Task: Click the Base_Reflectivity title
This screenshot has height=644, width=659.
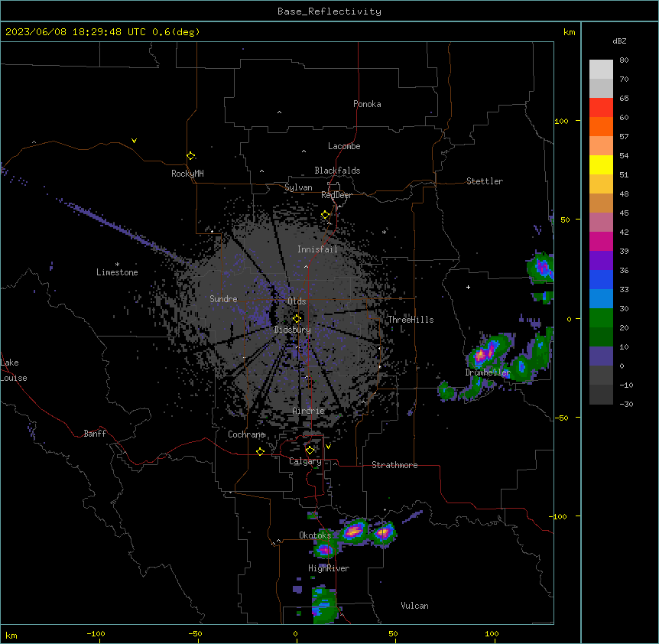Action: (x=329, y=11)
